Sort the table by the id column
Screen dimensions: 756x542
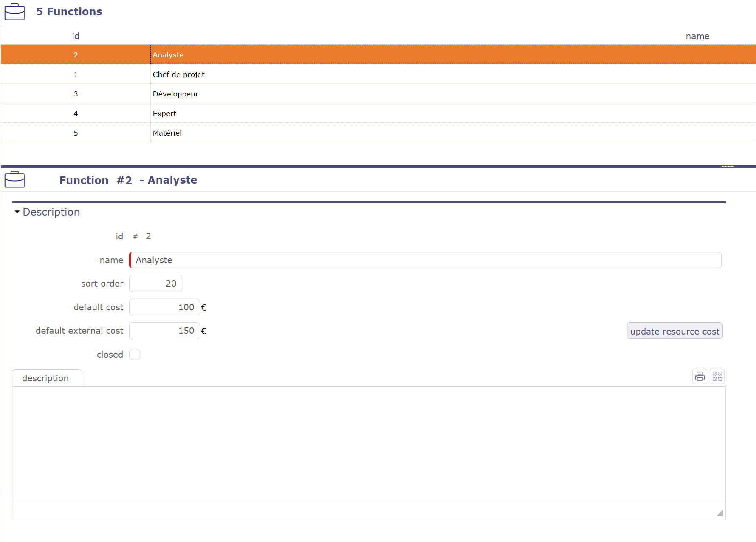[76, 36]
